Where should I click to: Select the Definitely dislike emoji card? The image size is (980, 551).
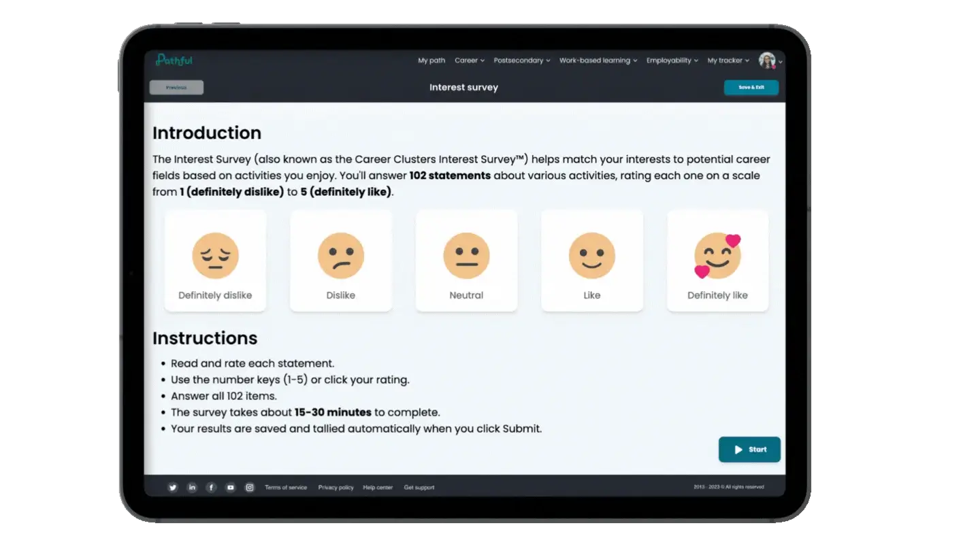tap(215, 261)
